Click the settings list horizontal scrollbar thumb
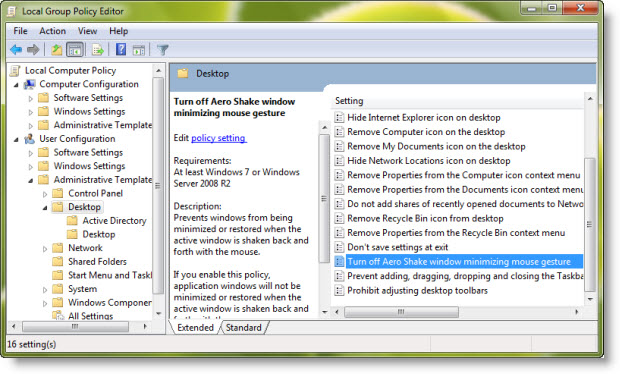The width and height of the screenshot is (620, 374). (x=401, y=312)
